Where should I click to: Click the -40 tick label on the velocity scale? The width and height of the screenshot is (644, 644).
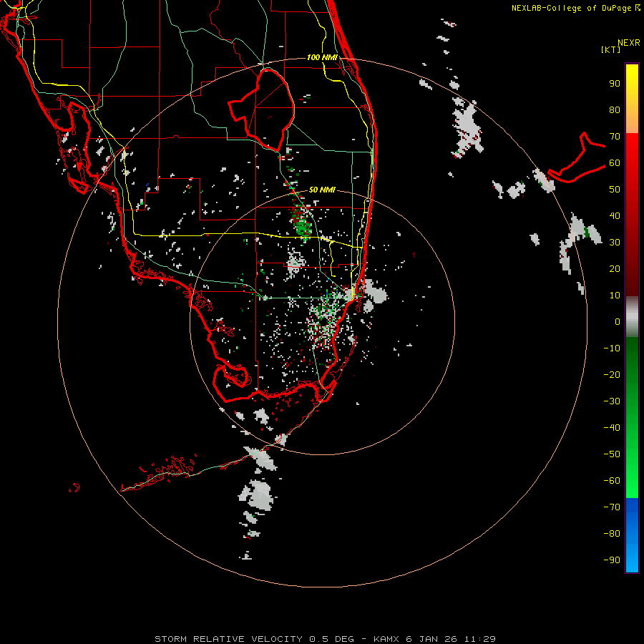(x=612, y=428)
